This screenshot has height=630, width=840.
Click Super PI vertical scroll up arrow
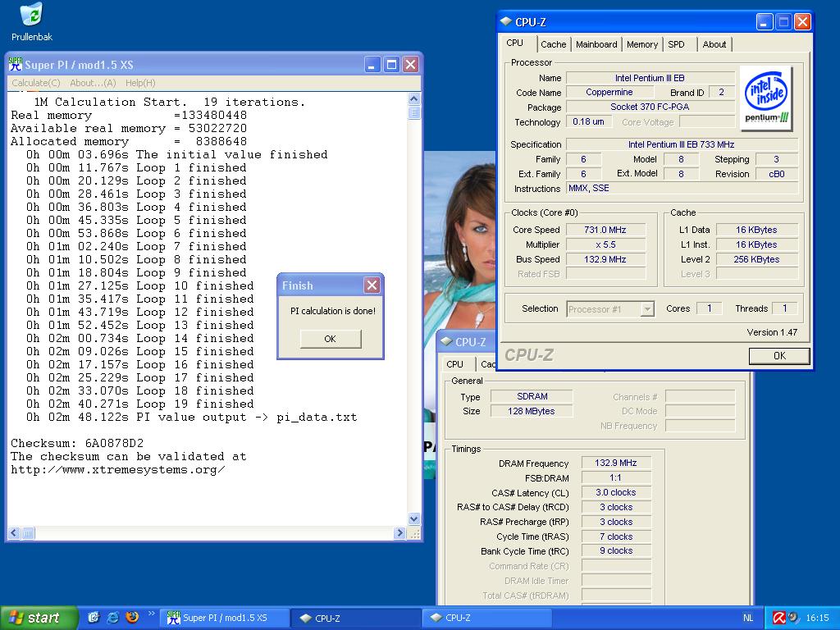click(414, 98)
